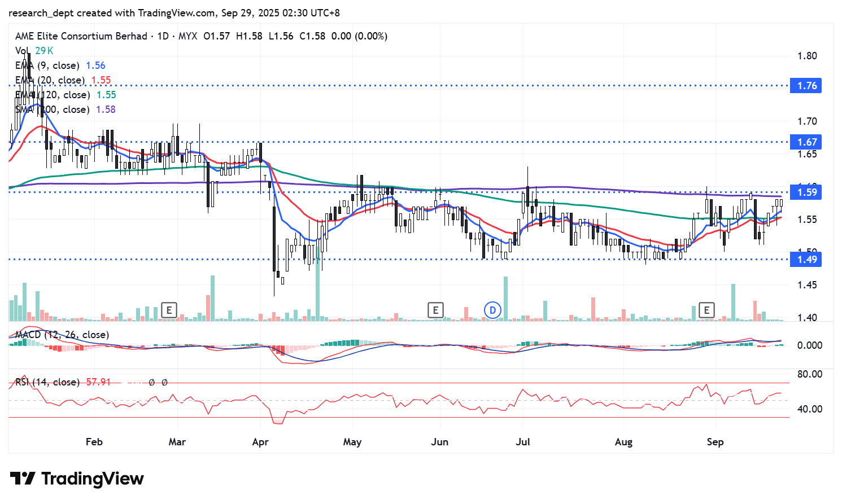Open the dividend D marker on chart
The width and height of the screenshot is (842, 504).
pyautogui.click(x=492, y=310)
